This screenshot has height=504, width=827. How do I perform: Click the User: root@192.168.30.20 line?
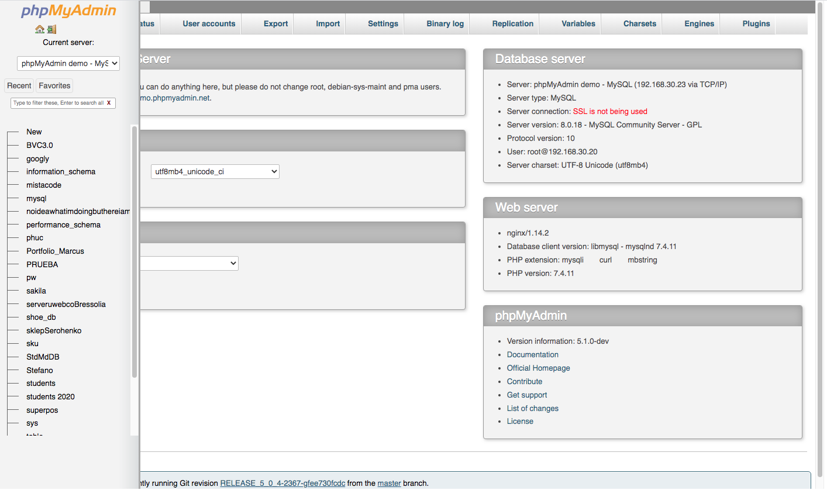pyautogui.click(x=552, y=151)
